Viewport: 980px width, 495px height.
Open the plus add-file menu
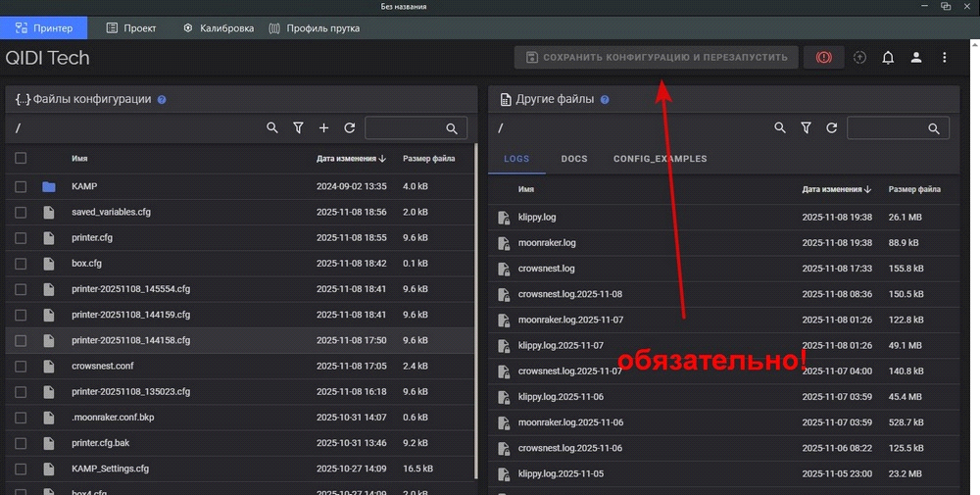coord(323,128)
